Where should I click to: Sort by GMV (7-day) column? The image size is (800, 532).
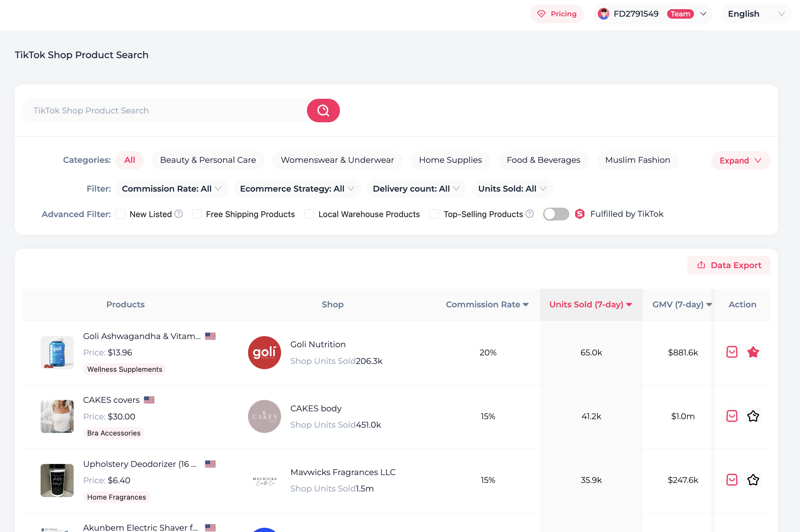[x=682, y=304]
